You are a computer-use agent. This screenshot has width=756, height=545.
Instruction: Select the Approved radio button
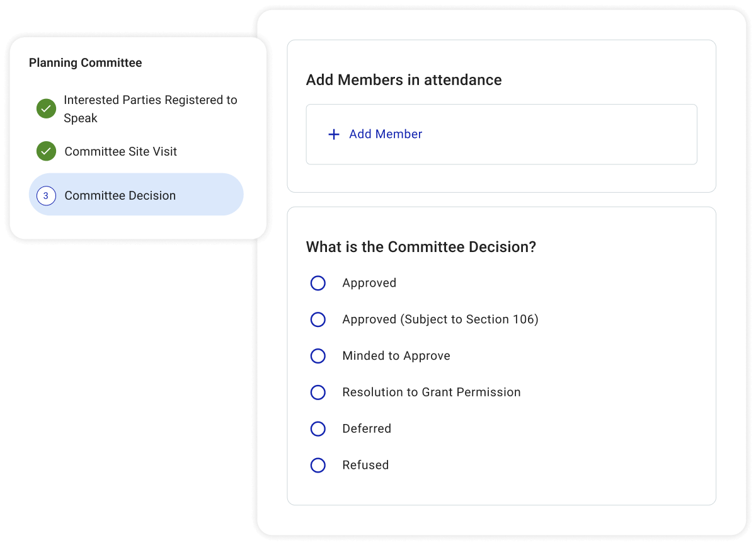click(318, 283)
